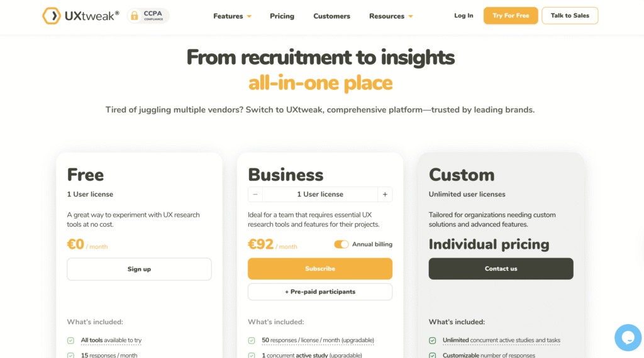Screen dimensions: 644x358
Task: Click checkmark next to All tools available
Action: [x=70, y=340]
